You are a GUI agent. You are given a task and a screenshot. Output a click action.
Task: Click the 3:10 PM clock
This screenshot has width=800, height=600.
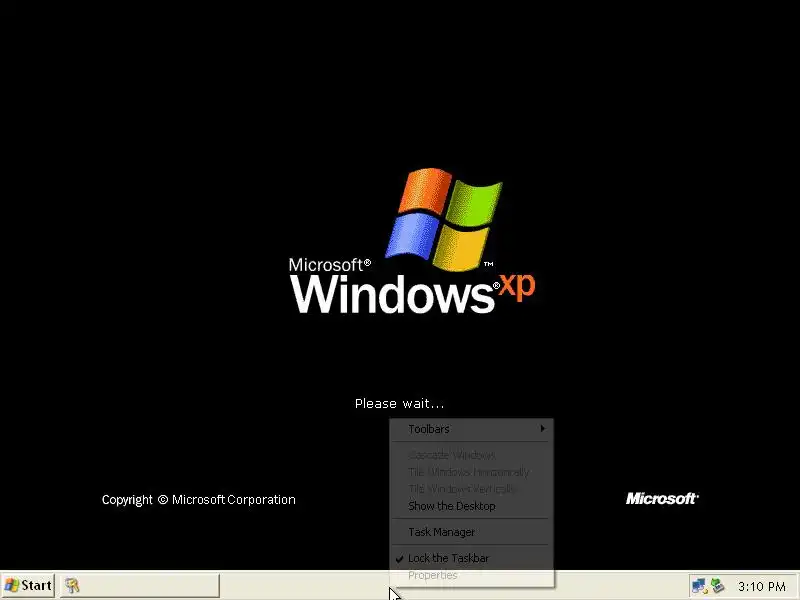click(x=762, y=586)
